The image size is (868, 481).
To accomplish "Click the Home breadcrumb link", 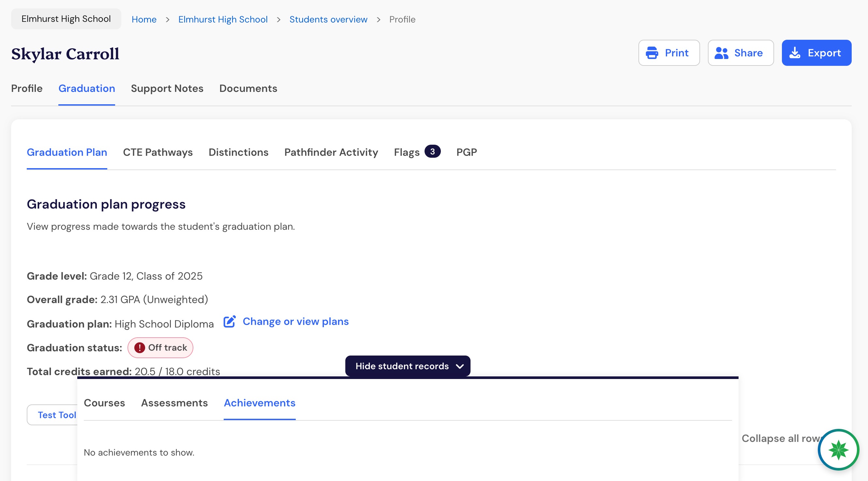I will coord(144,19).
